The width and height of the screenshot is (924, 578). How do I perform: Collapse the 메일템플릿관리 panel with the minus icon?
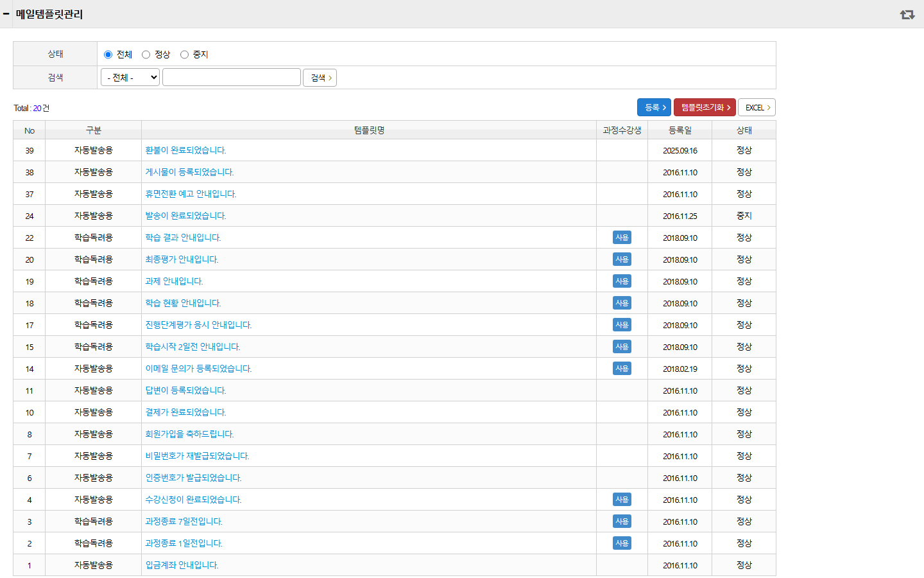pos(6,13)
